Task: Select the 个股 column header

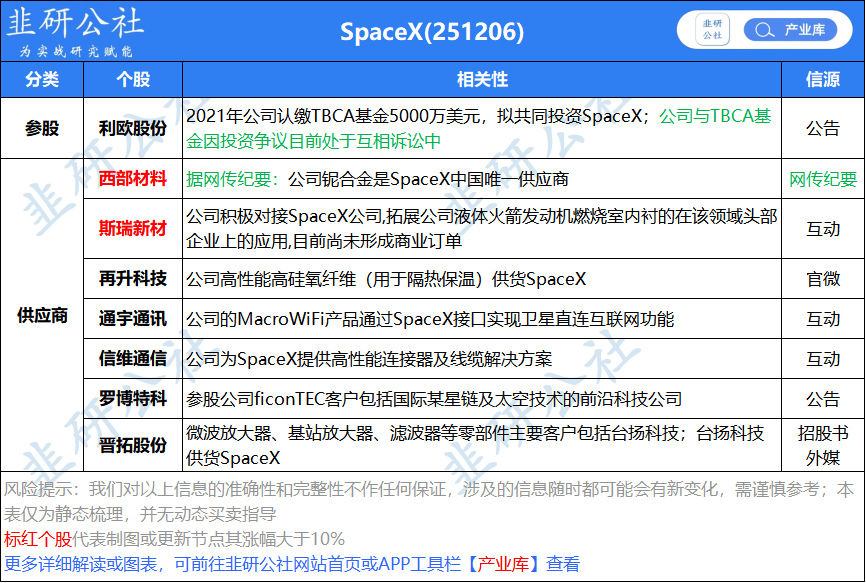Action: [133, 79]
